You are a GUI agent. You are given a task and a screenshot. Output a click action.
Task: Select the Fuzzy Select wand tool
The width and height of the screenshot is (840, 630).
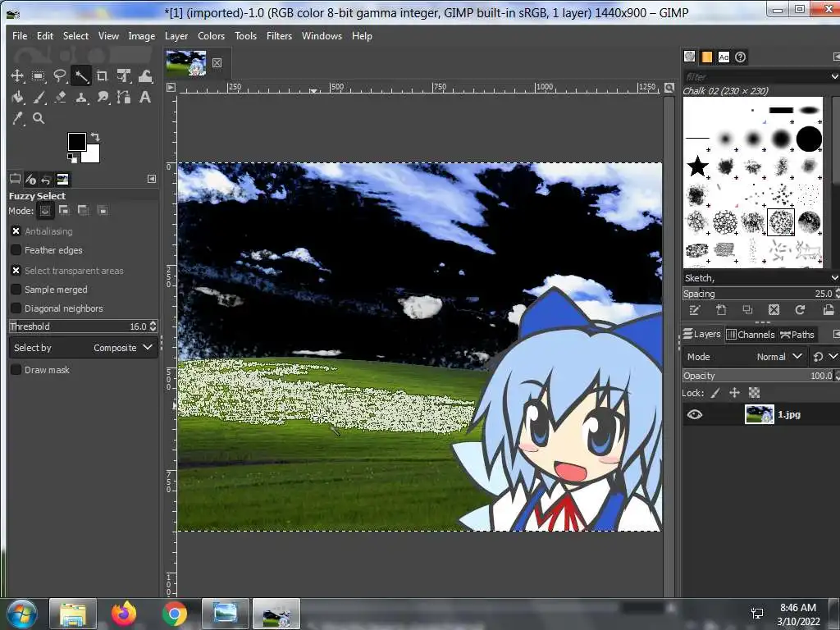(81, 75)
